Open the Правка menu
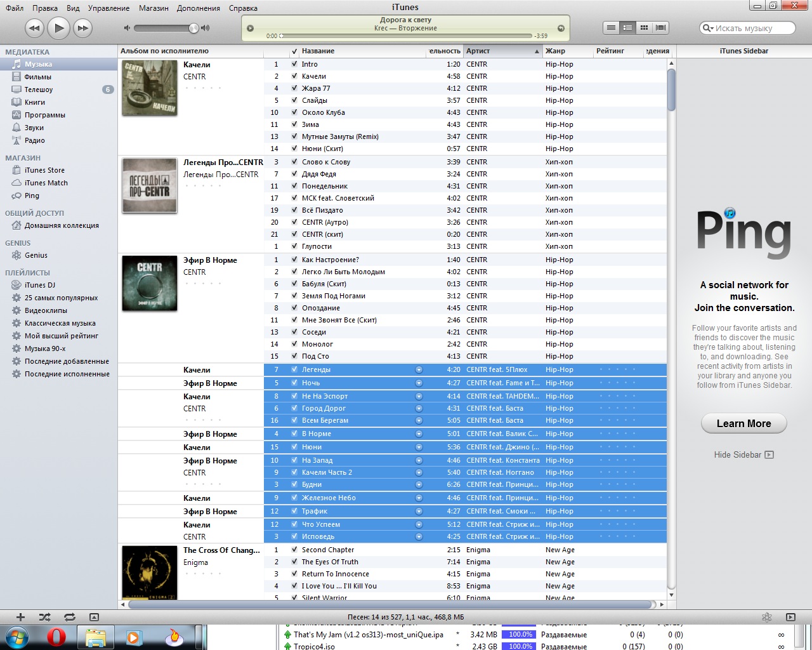The image size is (812, 650). pos(45,8)
